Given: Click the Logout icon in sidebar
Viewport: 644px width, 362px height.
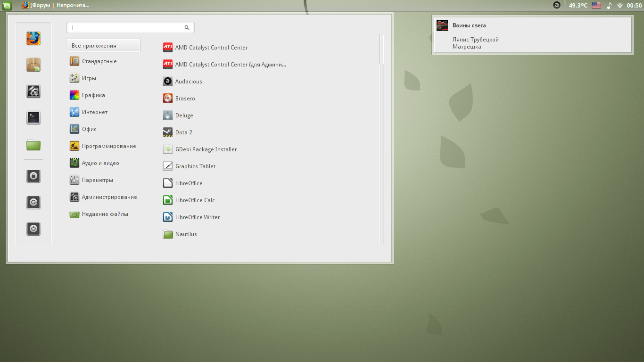Looking at the screenshot, I should (33, 203).
